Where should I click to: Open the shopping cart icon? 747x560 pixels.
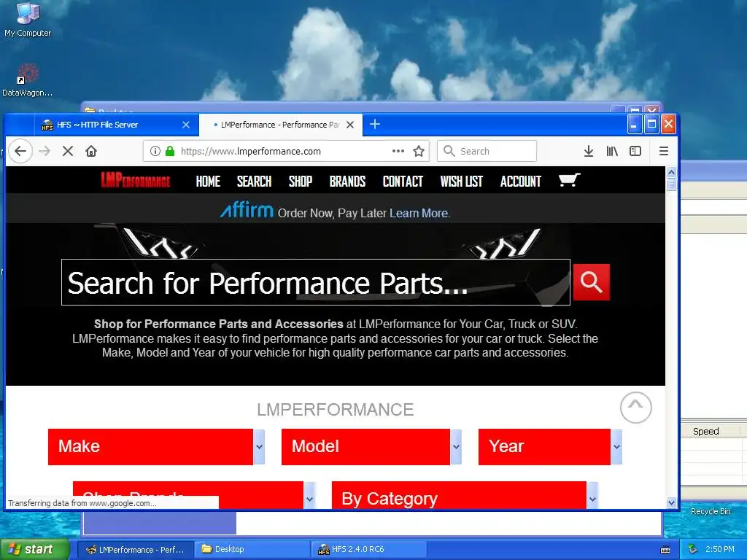(x=569, y=180)
